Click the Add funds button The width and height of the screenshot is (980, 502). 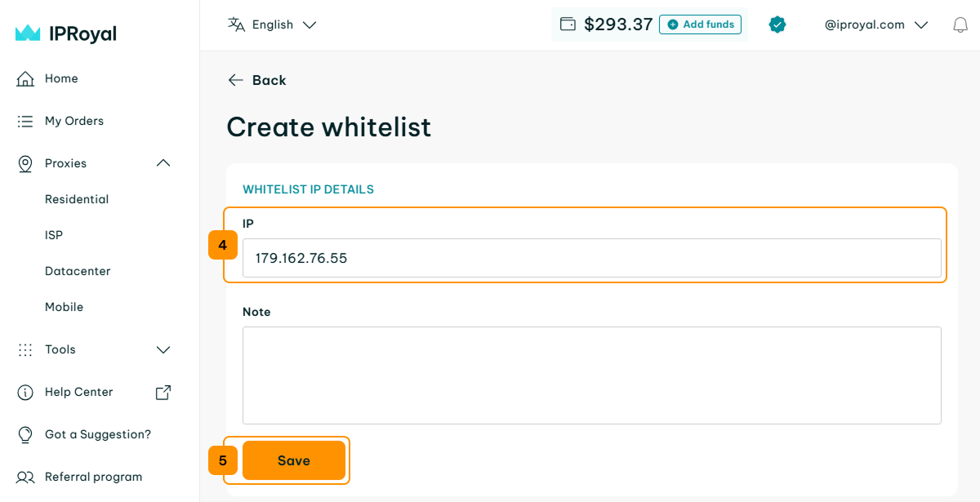coord(700,24)
